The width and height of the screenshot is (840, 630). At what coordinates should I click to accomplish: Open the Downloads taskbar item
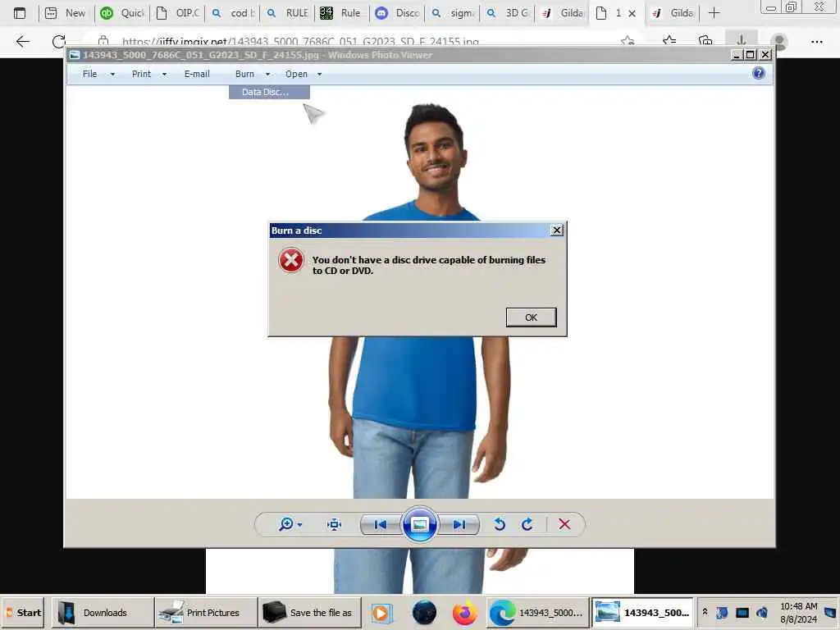(x=103, y=612)
